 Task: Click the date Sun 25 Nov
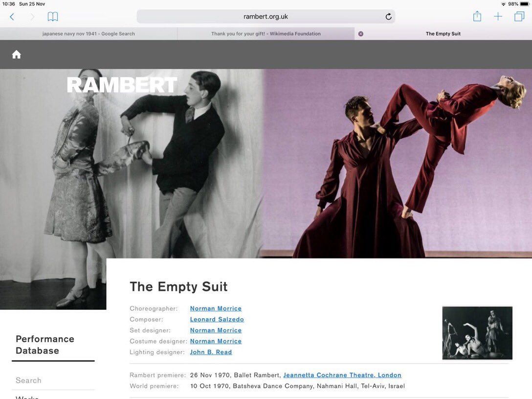(x=32, y=4)
